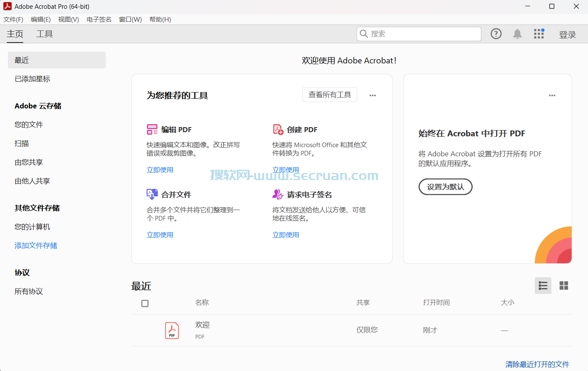Click 清除最近打开的文件 link
Viewport: 588px width, 371px height.
click(x=538, y=364)
